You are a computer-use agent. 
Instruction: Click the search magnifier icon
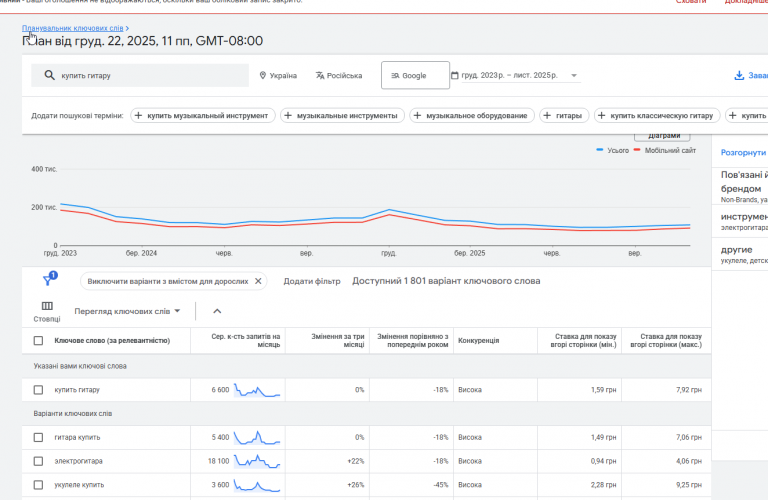[49, 75]
